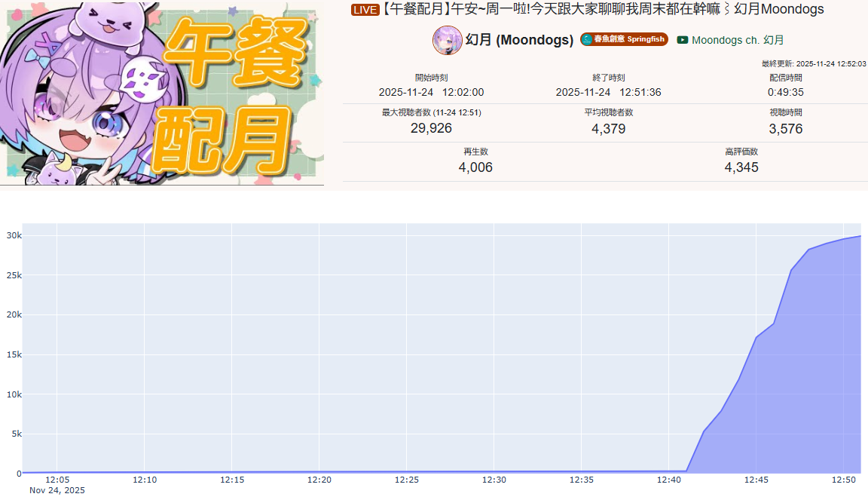The width and height of the screenshot is (868, 500).
Task: Select the peak viewers value 29,926
Action: (431, 128)
